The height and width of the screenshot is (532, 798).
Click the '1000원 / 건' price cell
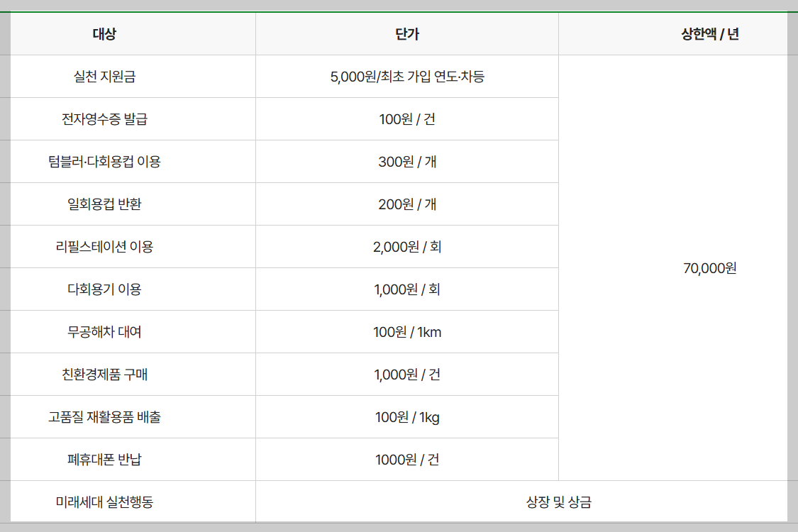point(407,460)
